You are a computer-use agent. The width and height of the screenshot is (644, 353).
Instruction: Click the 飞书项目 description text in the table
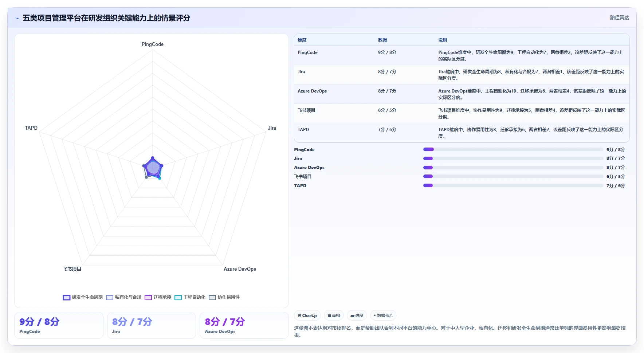tap(532, 114)
